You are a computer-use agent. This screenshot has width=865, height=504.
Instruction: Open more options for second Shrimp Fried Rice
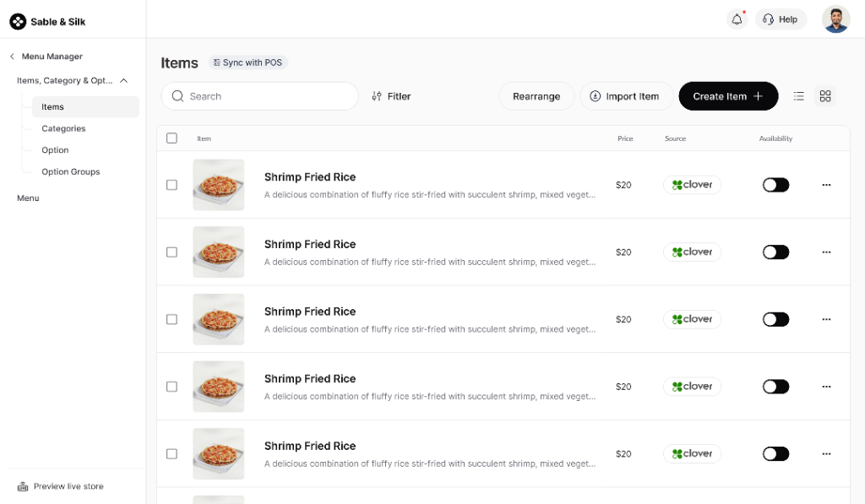[826, 252]
